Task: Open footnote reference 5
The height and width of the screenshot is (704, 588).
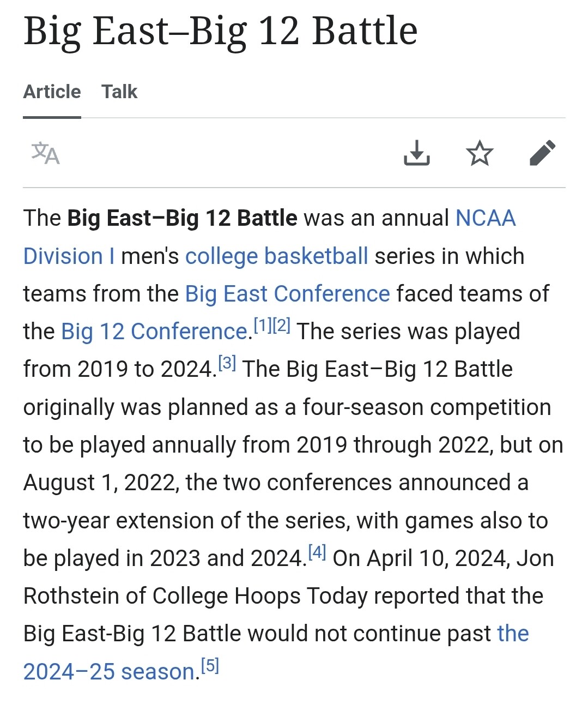Action: click(210, 666)
